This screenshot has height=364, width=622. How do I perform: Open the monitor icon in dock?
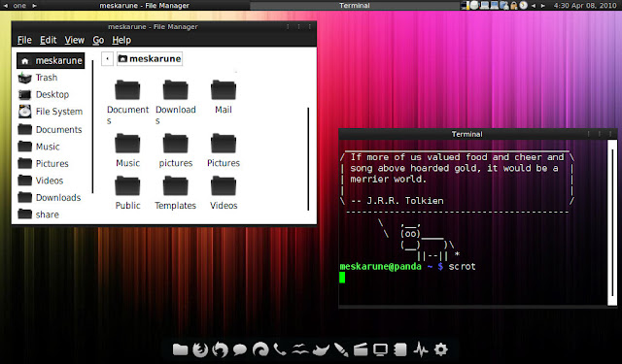pos(380,349)
